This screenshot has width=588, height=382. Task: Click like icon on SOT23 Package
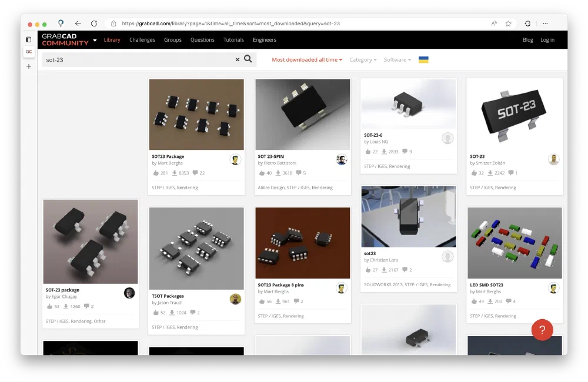156,173
